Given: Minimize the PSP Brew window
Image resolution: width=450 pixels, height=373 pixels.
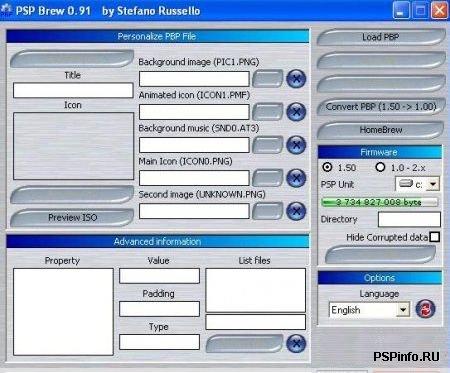Looking at the screenshot, I should click(401, 10).
